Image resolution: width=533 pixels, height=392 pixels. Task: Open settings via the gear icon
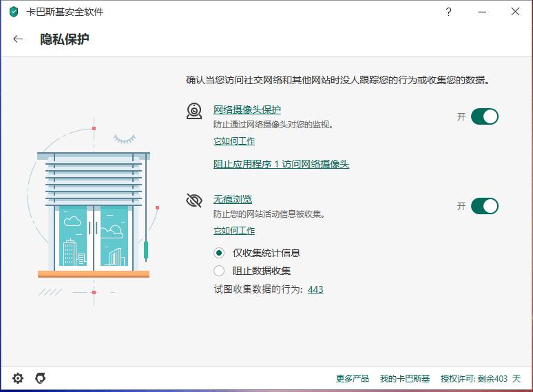tap(18, 378)
